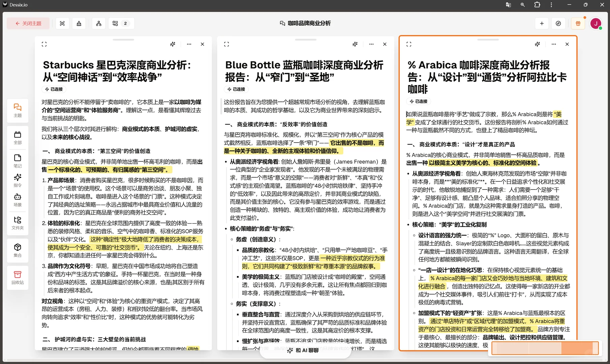Open the 集合 collections icon in sidebar

pos(18,250)
